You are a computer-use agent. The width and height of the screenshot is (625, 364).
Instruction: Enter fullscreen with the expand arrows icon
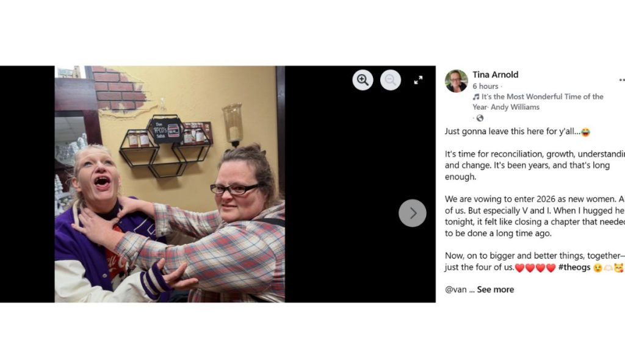(418, 80)
